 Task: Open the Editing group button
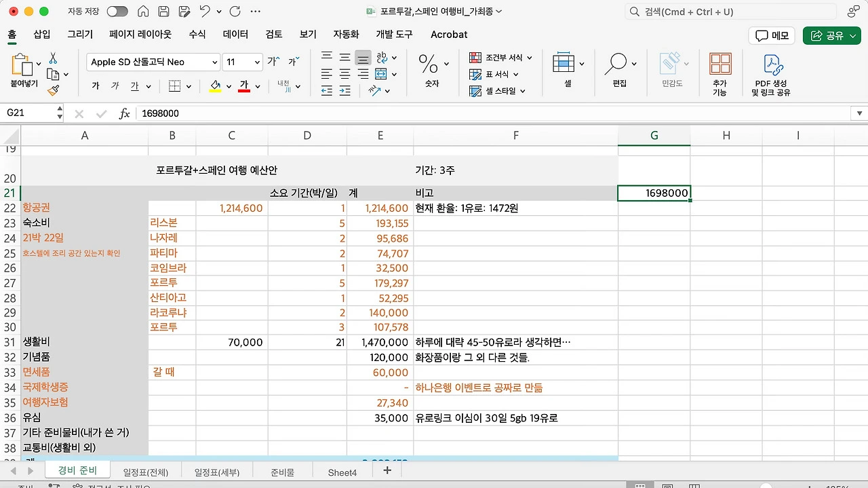(620, 70)
